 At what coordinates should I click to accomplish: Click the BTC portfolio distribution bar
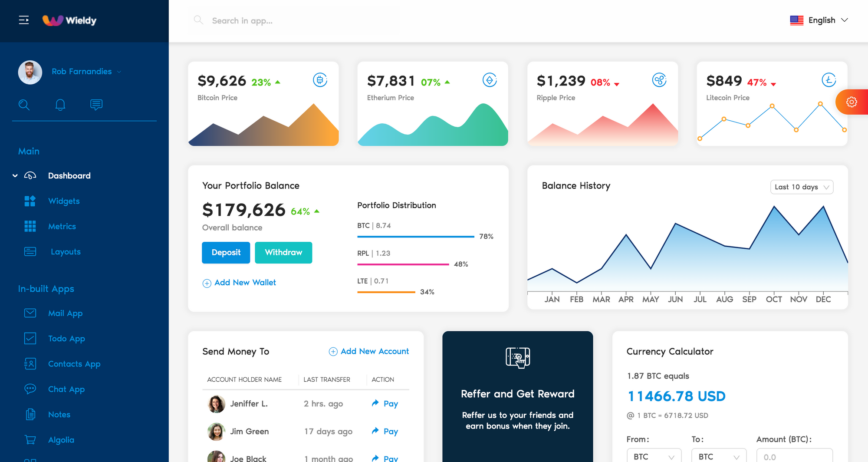coord(415,237)
